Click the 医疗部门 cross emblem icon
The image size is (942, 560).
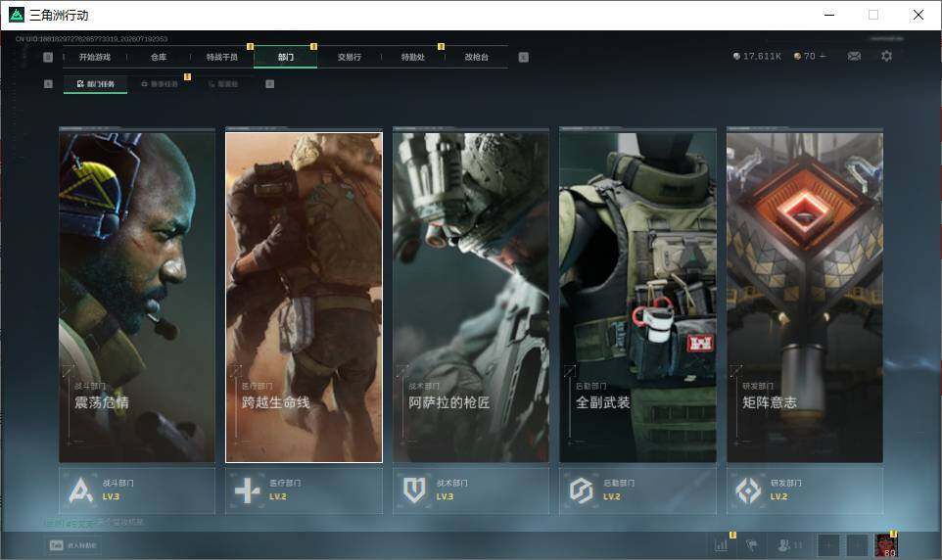pos(247,490)
